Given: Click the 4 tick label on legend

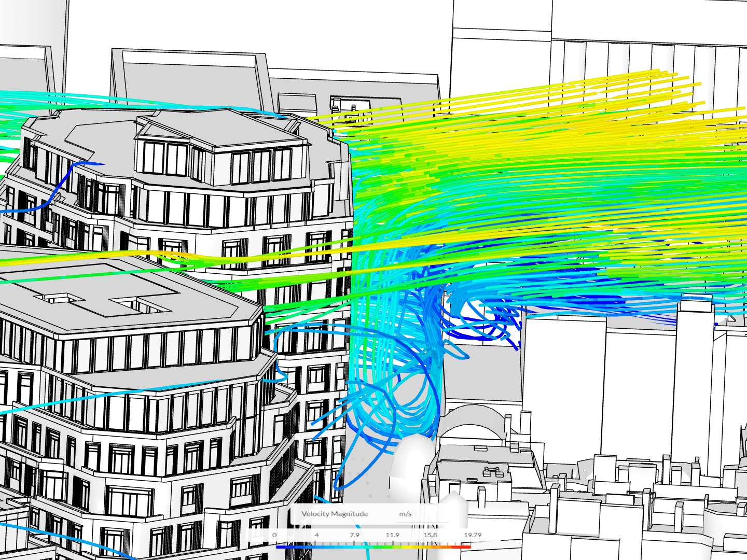Looking at the screenshot, I should click(316, 535).
